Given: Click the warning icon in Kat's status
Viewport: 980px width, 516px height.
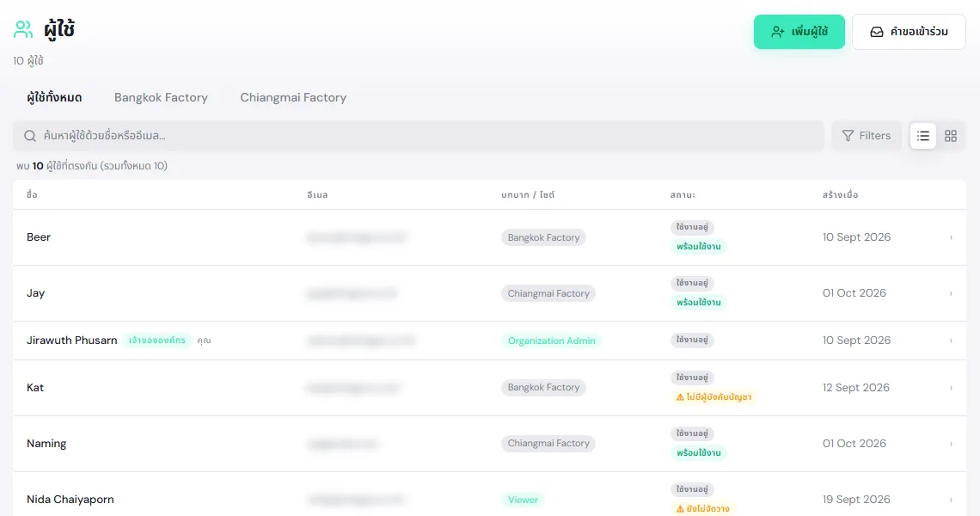Looking at the screenshot, I should click(680, 397).
